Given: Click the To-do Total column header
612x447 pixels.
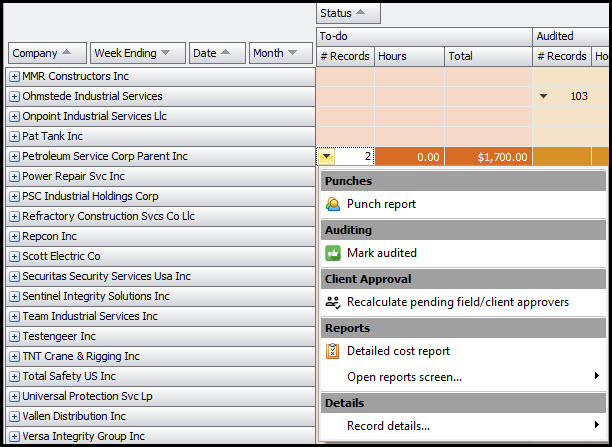Looking at the screenshot, I should coord(488,56).
